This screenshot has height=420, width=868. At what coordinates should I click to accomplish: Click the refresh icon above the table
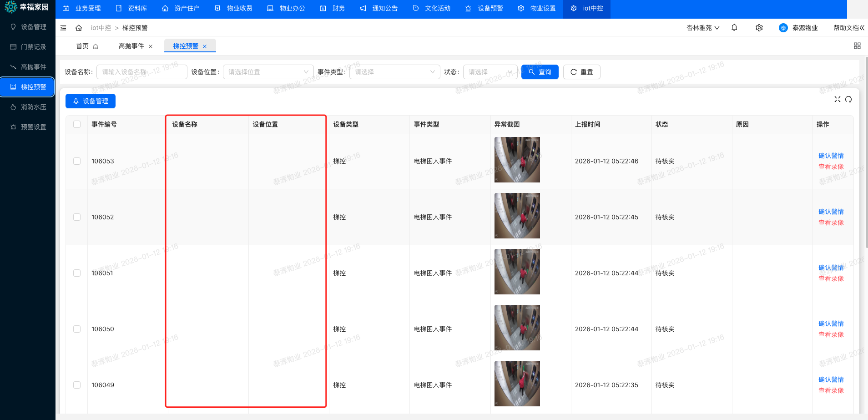pyautogui.click(x=849, y=99)
